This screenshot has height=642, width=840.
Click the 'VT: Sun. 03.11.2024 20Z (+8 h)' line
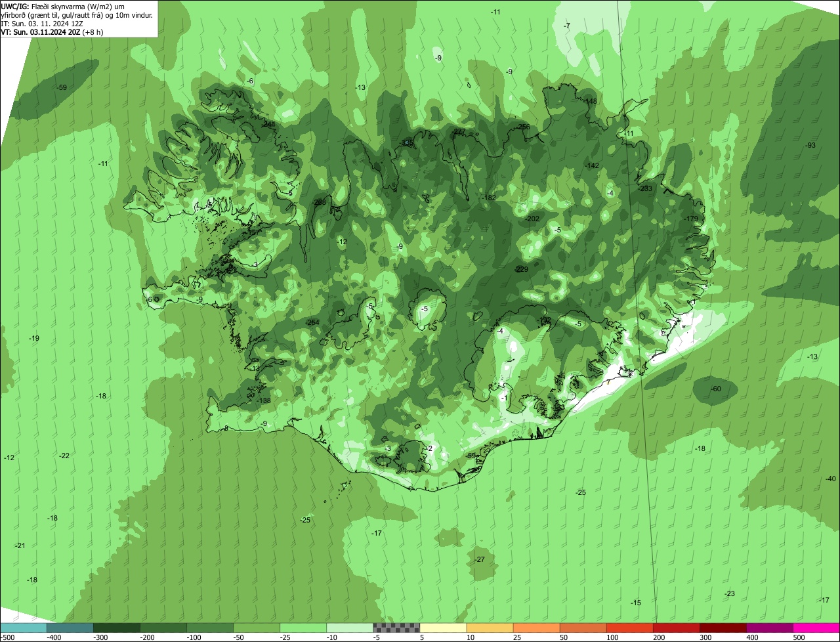[x=51, y=32]
